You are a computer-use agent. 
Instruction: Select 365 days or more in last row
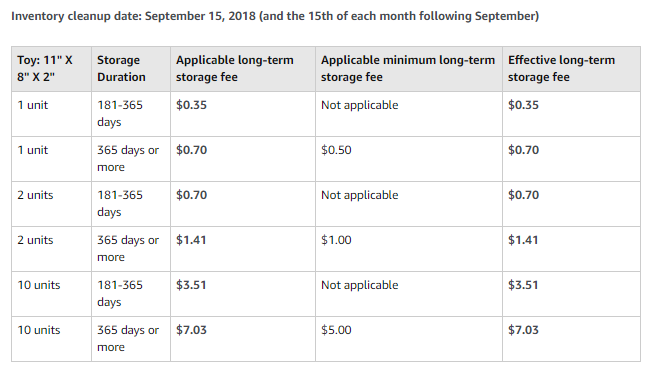(128, 339)
